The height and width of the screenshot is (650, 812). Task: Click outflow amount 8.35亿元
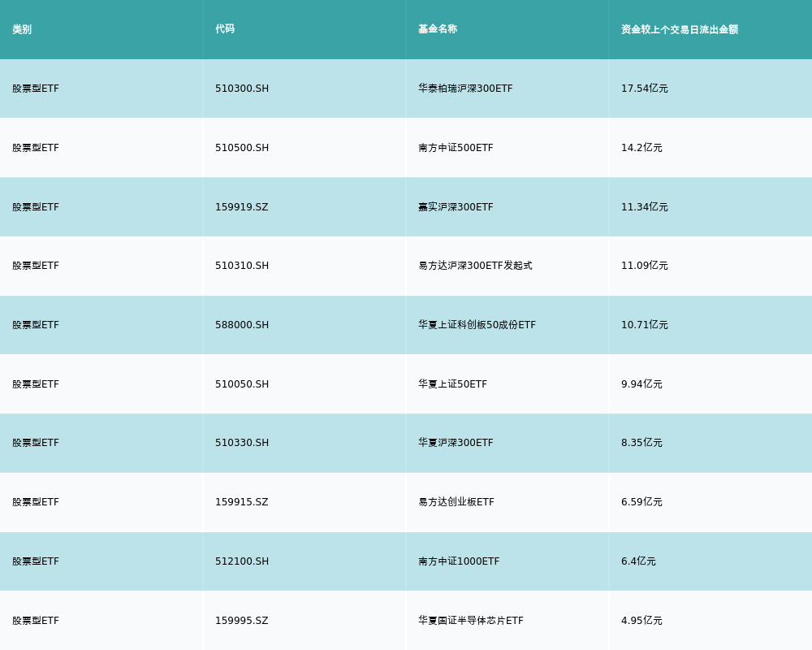click(x=641, y=443)
